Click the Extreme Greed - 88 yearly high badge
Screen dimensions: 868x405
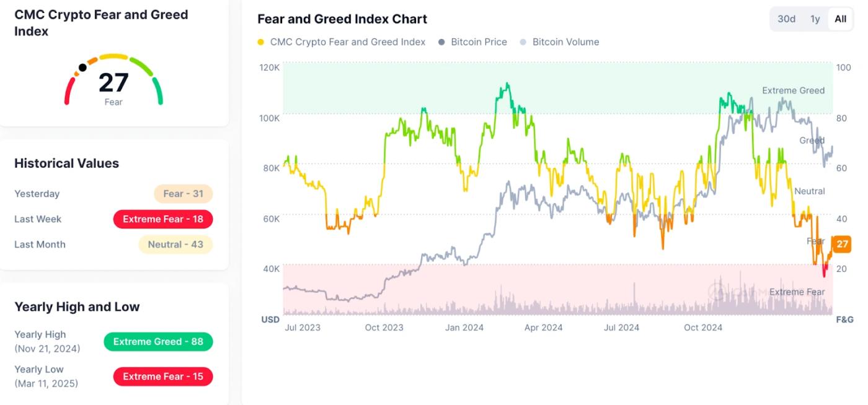[158, 341]
